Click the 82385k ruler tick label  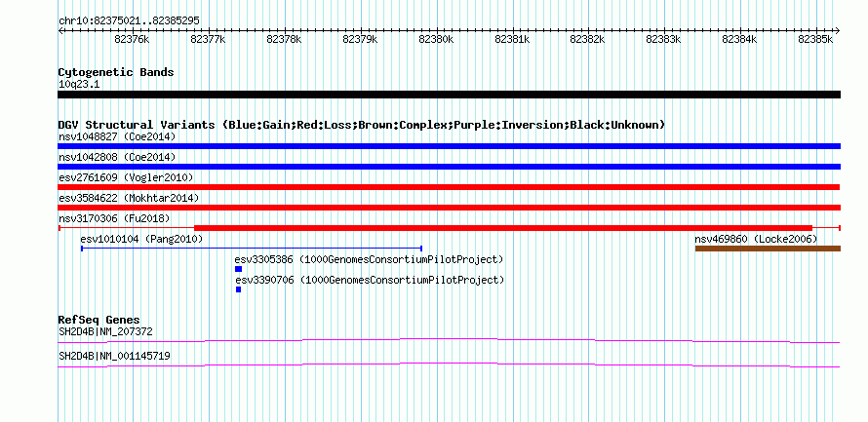click(x=816, y=39)
